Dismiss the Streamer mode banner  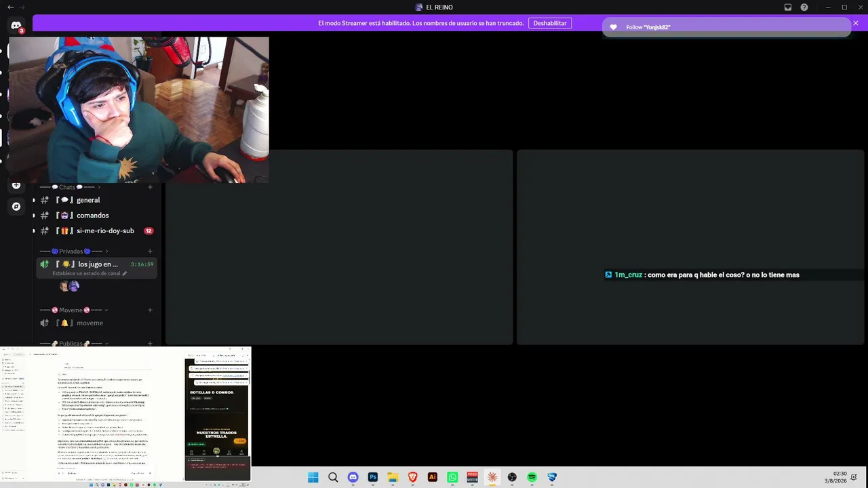tap(856, 23)
